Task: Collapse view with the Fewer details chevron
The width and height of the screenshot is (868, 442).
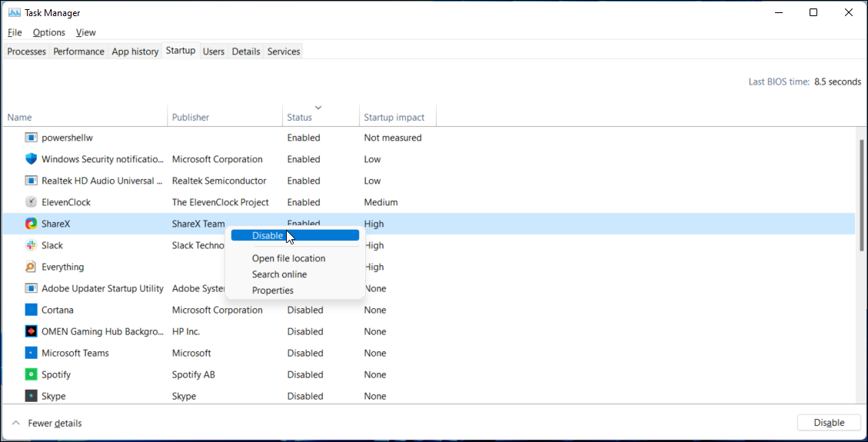Action: pos(15,424)
